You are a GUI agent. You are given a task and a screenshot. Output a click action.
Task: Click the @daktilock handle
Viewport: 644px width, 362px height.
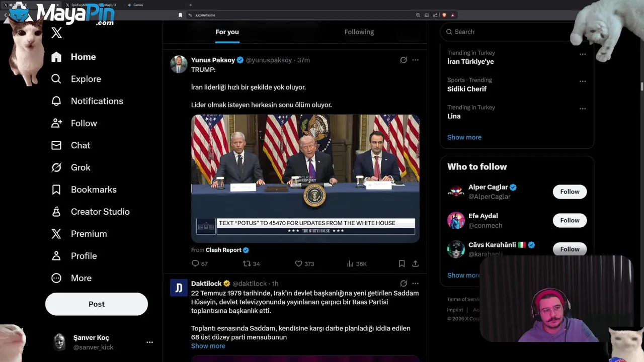tap(250, 284)
